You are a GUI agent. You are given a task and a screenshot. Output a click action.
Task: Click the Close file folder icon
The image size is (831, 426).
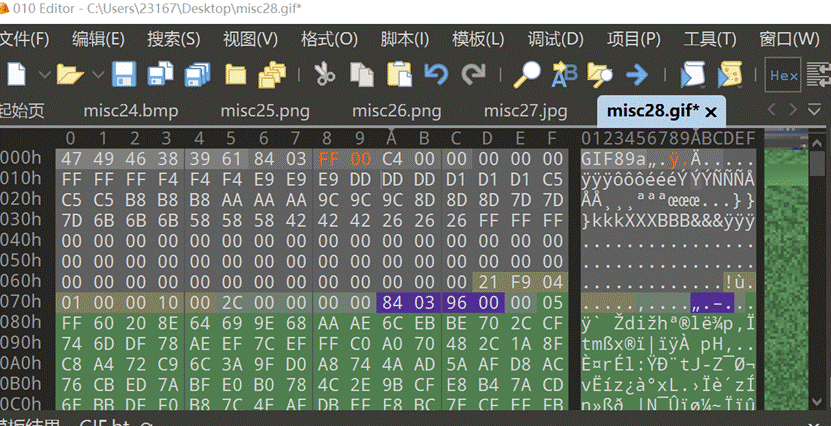tap(235, 75)
